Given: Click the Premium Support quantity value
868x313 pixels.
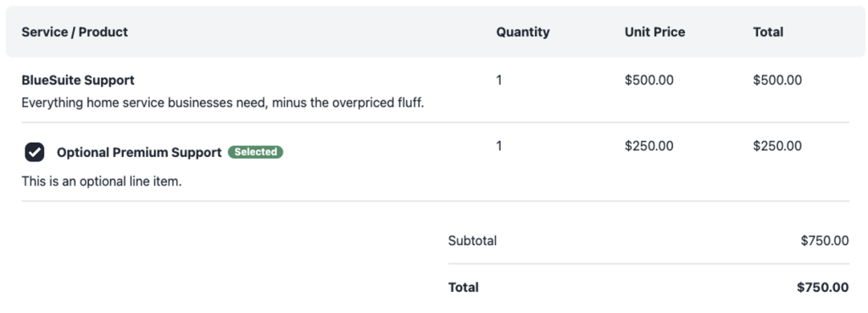Looking at the screenshot, I should pyautogui.click(x=499, y=146).
